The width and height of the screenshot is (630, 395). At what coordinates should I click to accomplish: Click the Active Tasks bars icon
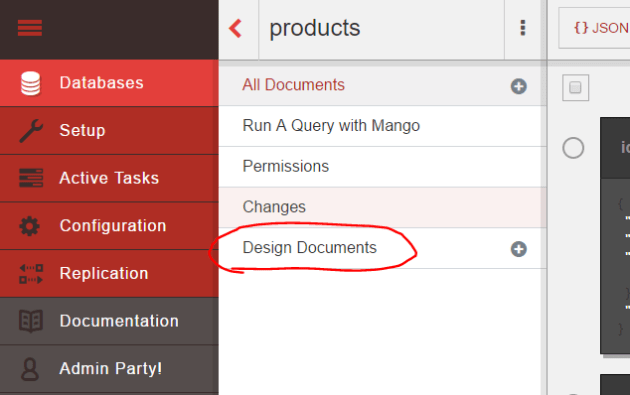coord(31,178)
